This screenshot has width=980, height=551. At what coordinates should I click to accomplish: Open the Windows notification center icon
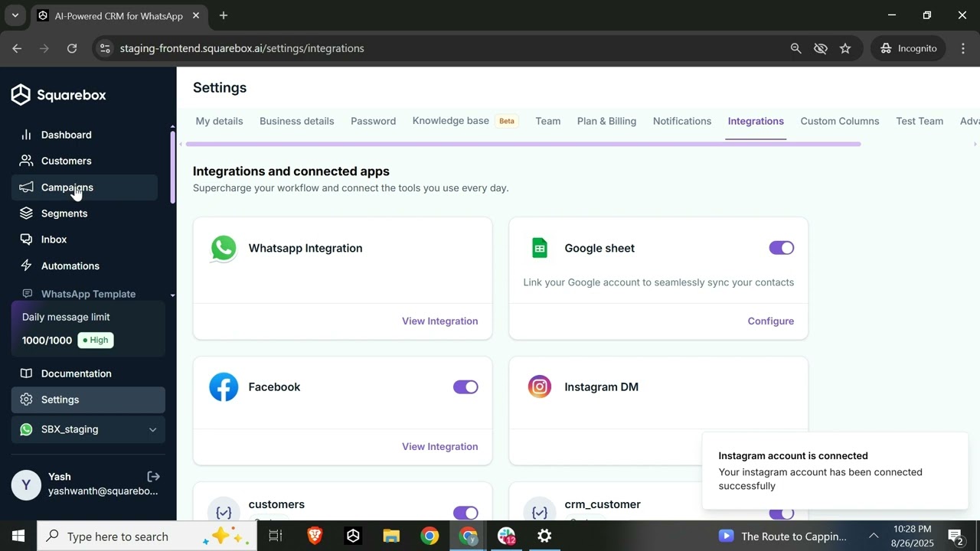click(955, 536)
